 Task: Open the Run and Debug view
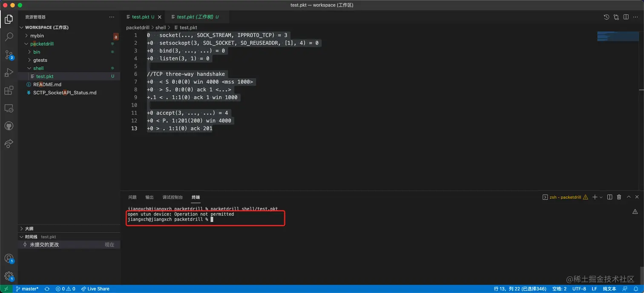tap(9, 72)
